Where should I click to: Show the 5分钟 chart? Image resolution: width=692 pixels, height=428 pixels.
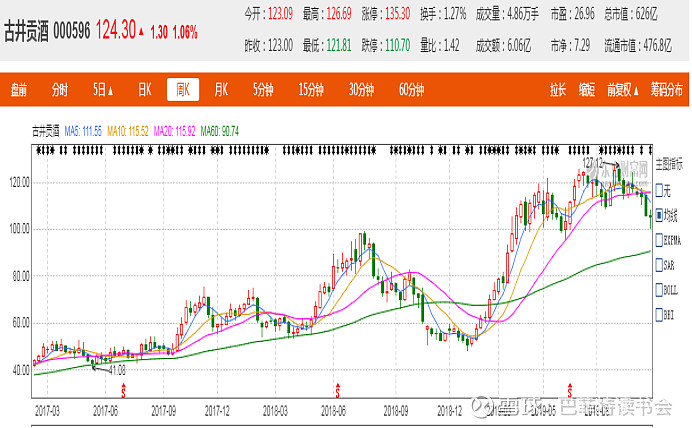263,90
